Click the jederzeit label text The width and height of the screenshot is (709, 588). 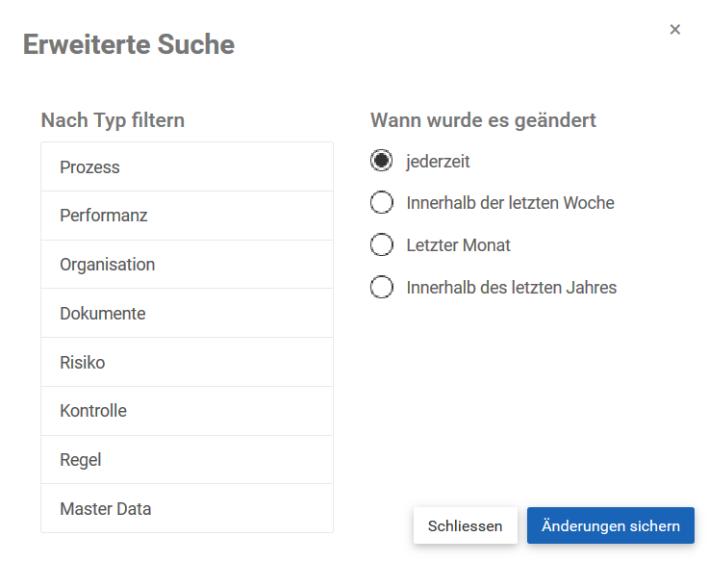click(438, 162)
